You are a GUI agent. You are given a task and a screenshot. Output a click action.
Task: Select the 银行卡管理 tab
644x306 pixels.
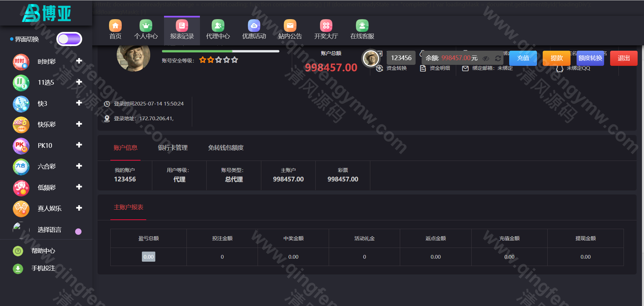(x=173, y=148)
